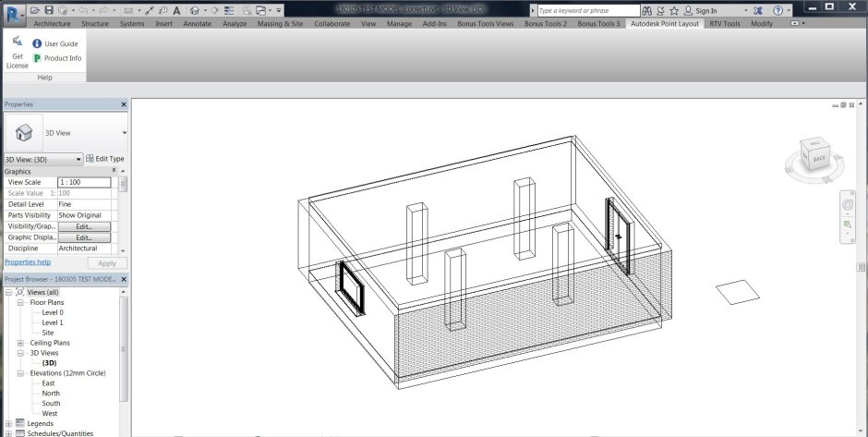Open the Properties help link
Image resolution: width=868 pixels, height=437 pixels.
(x=28, y=262)
